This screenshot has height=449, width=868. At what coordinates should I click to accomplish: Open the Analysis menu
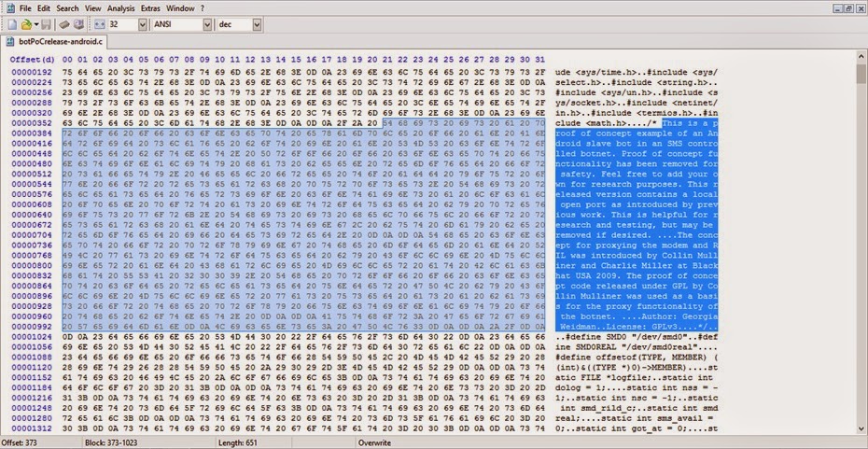pyautogui.click(x=120, y=8)
